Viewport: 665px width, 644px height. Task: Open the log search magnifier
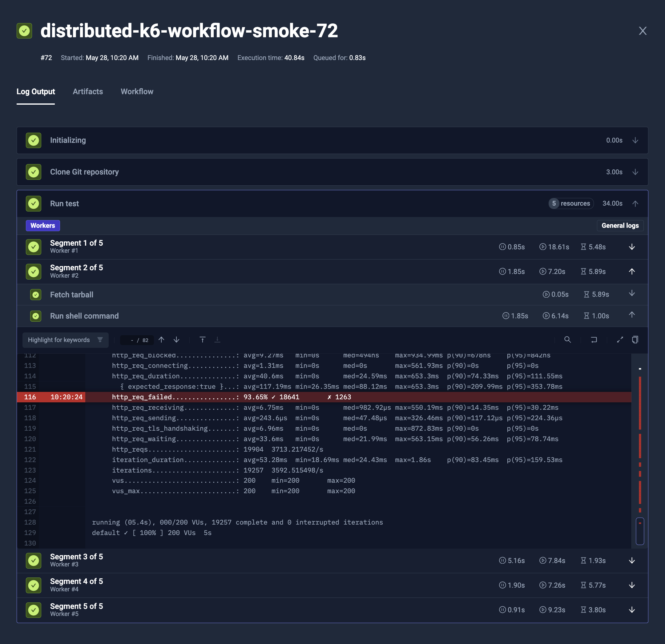[568, 340]
